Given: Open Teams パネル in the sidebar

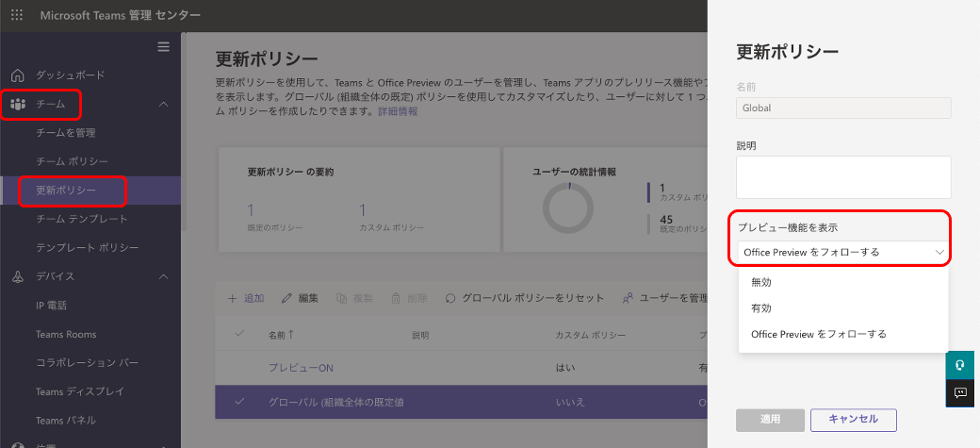Looking at the screenshot, I should [66, 421].
